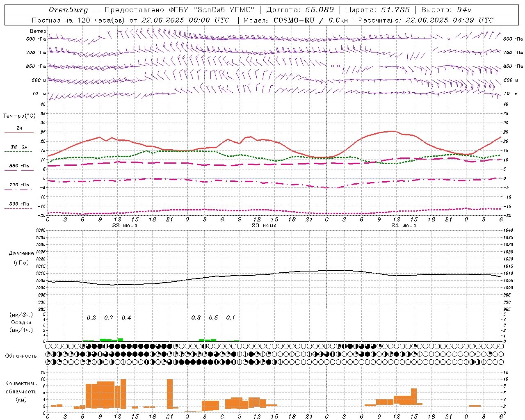Screen dimensions: 525x420
Task: Click the tall orange convective bar at 21h on 22 июня
Action: [170, 394]
